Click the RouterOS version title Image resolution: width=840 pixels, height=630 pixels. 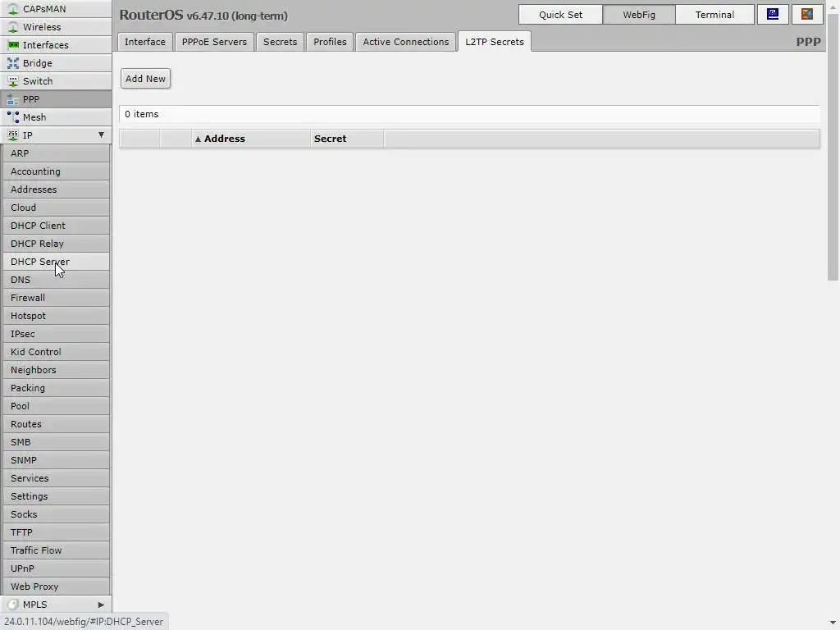click(x=203, y=15)
